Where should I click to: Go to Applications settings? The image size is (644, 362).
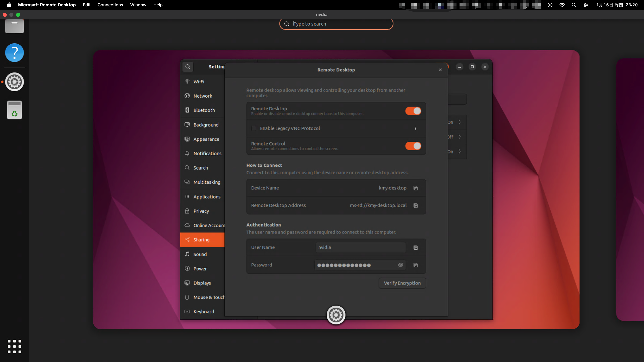click(x=202, y=197)
